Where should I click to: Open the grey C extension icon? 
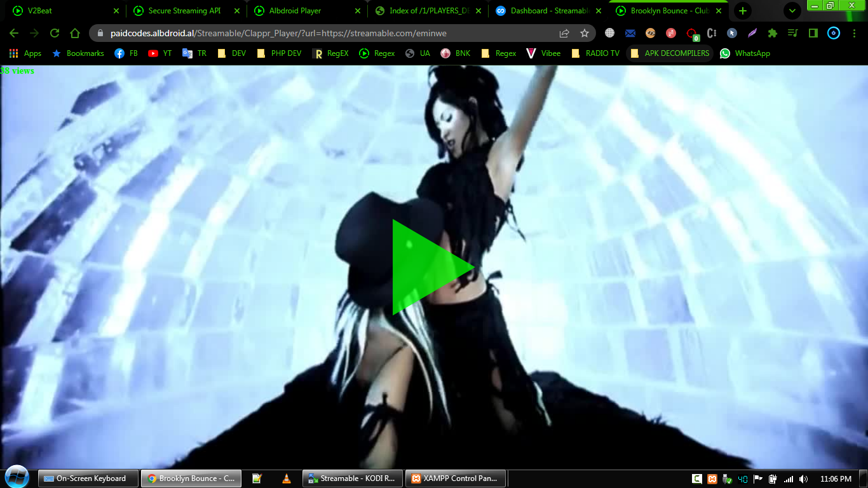712,33
